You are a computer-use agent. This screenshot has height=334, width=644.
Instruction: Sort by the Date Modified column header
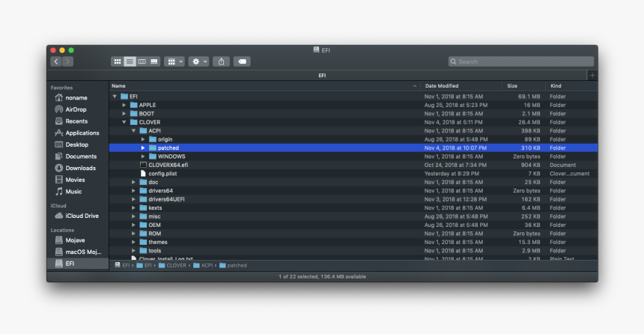coord(461,86)
